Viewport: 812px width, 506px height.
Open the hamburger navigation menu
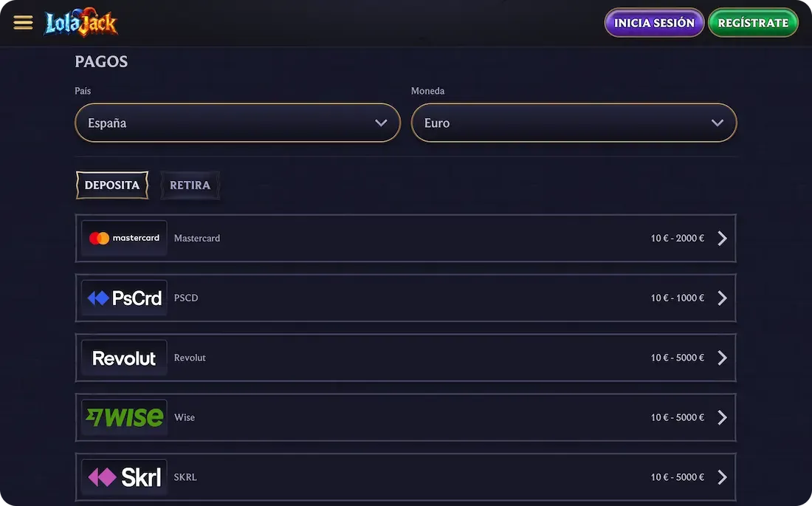pos(23,22)
